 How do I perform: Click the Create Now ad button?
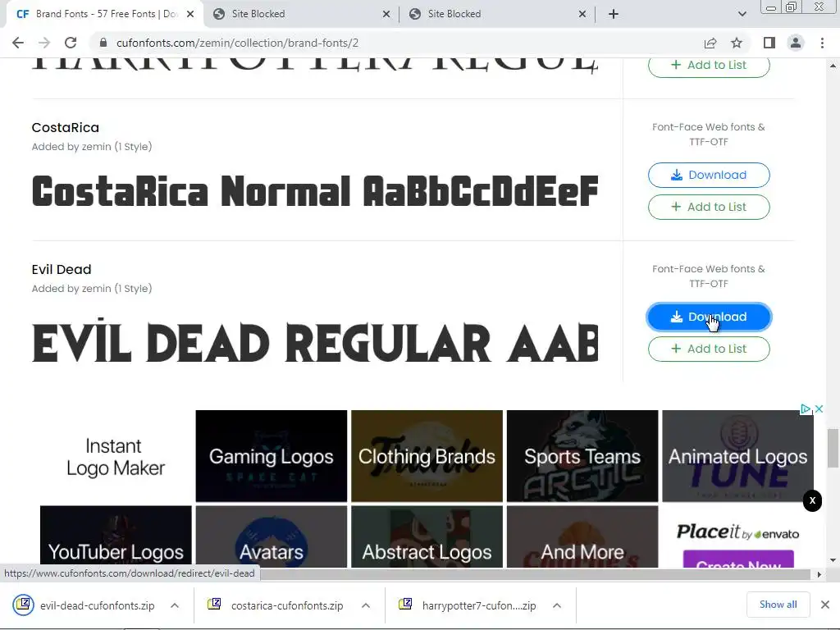738,559
